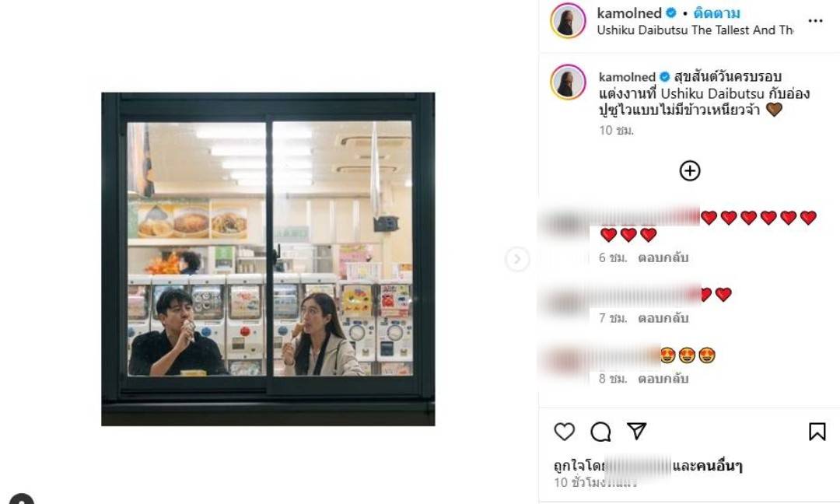Go to next photo with arrow
The width and height of the screenshot is (840, 504).
517,259
